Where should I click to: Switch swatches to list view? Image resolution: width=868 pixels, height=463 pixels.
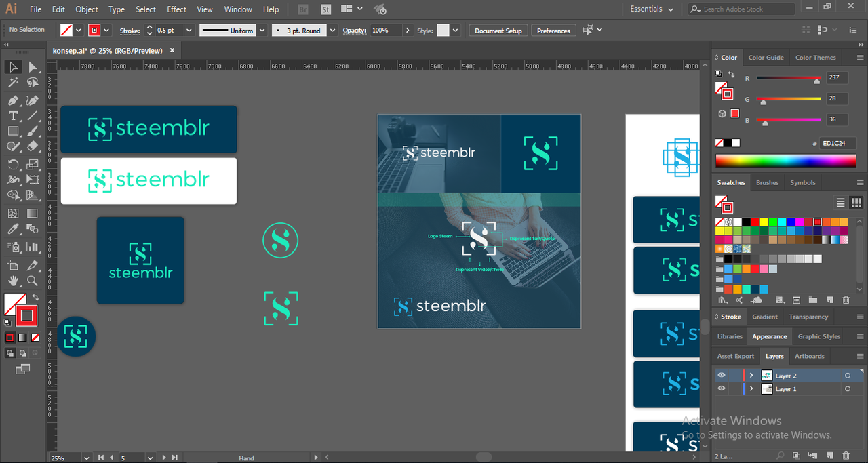pos(840,203)
